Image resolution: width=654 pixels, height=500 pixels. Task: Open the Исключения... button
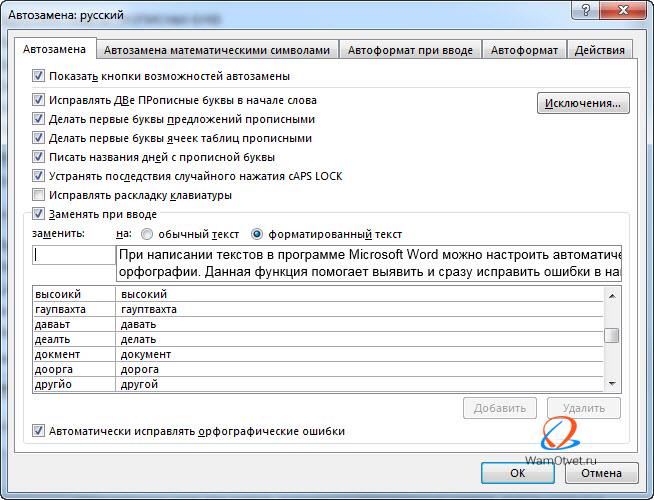(x=583, y=103)
